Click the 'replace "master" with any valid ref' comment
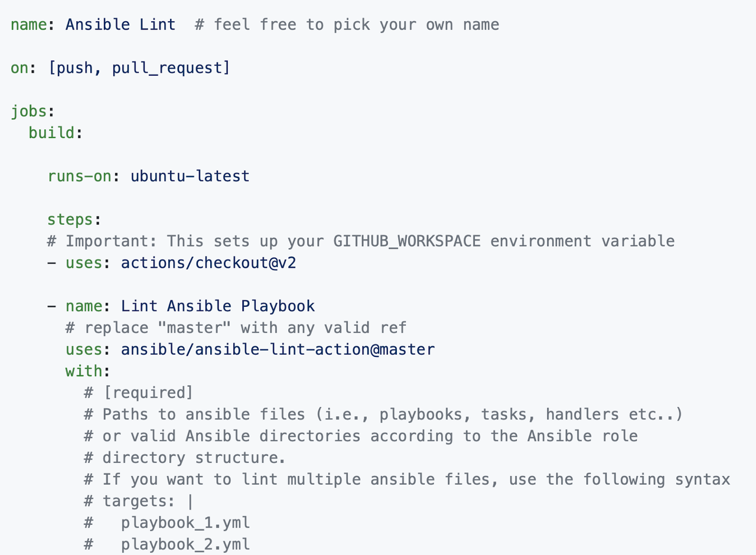The height and width of the screenshot is (555, 756). click(245, 327)
